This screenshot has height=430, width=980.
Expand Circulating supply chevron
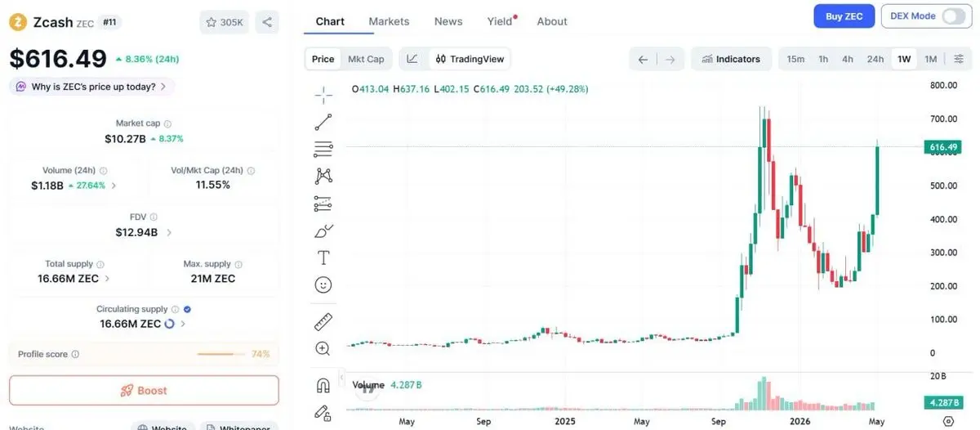(x=183, y=324)
